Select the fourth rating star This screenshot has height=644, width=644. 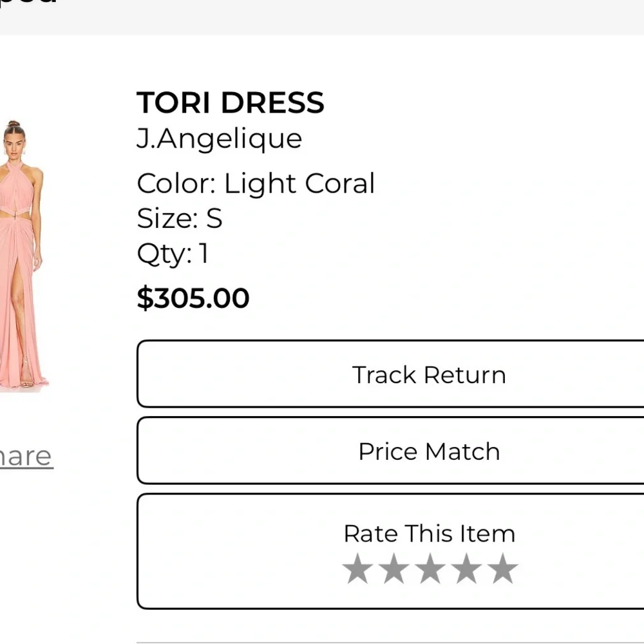click(x=464, y=569)
